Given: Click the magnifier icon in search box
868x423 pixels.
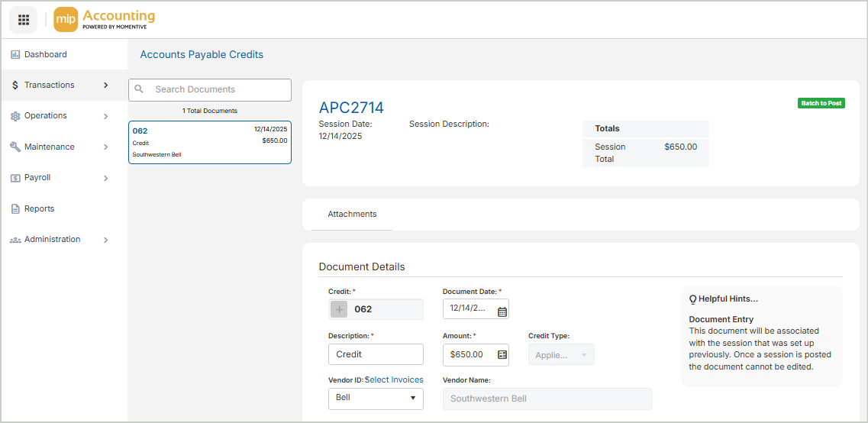Looking at the screenshot, I should 140,89.
